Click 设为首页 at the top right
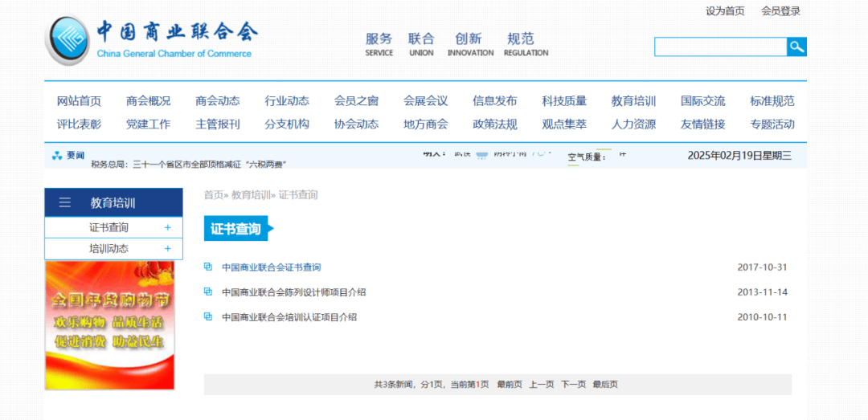Viewport: 868px width, 420px height. click(x=725, y=11)
